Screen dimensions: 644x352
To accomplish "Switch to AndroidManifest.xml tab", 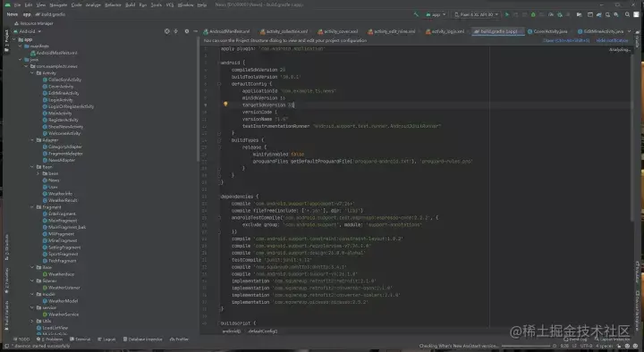I will 226,31.
